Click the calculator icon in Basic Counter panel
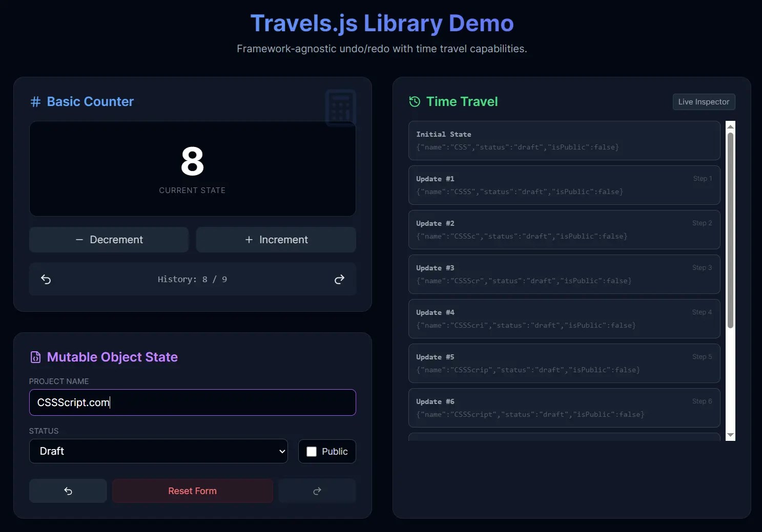 (340, 108)
